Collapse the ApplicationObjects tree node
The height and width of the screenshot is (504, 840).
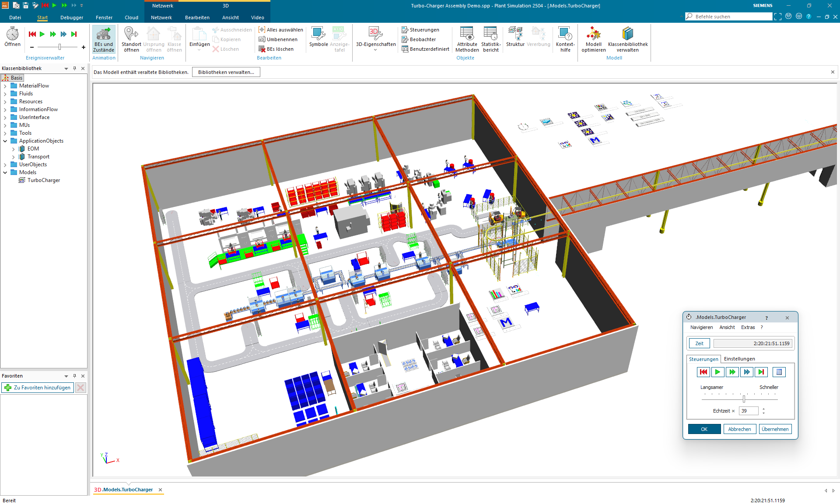(x=5, y=140)
